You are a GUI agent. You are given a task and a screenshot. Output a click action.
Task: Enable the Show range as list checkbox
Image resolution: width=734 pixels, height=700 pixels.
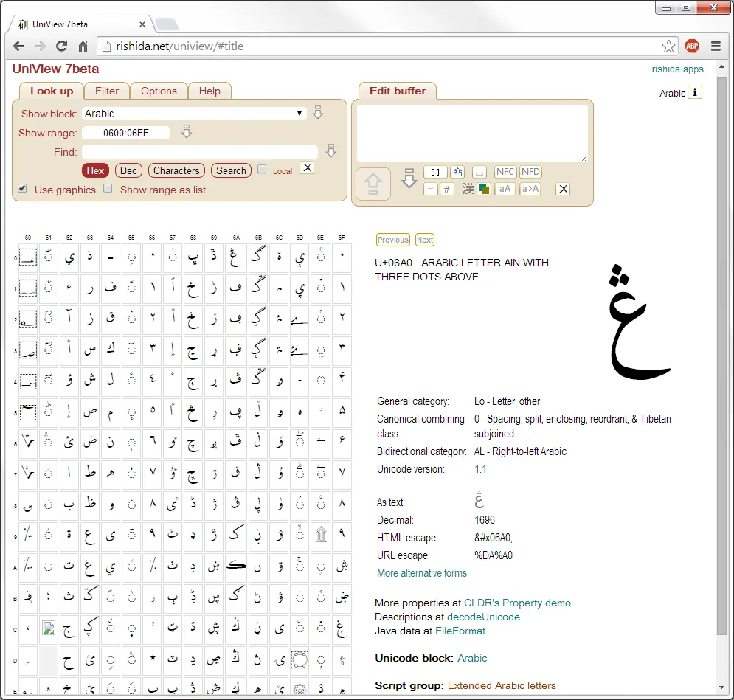coord(108,188)
